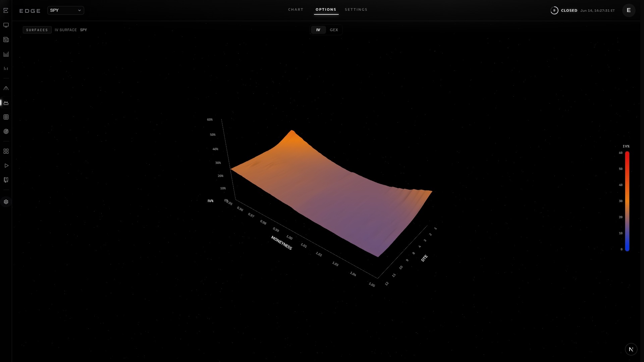Screen dimensions: 644x362
Task: Click the CLOSED market status label
Action: pos(569,10)
